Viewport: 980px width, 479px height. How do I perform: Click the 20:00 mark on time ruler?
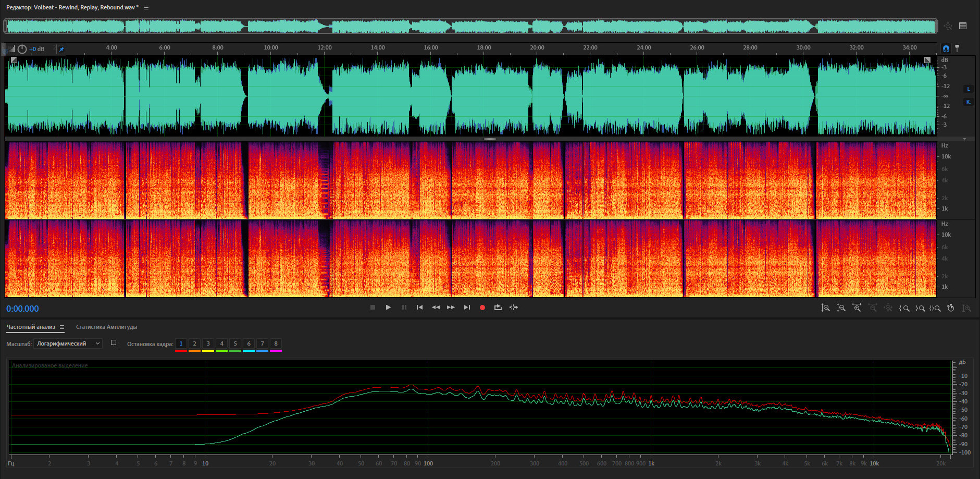pyautogui.click(x=537, y=47)
